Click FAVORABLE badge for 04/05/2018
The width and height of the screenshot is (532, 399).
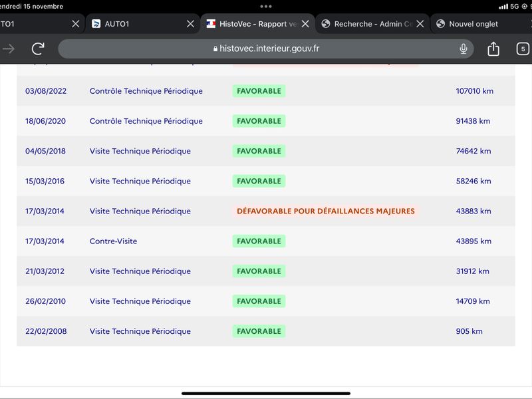(259, 151)
